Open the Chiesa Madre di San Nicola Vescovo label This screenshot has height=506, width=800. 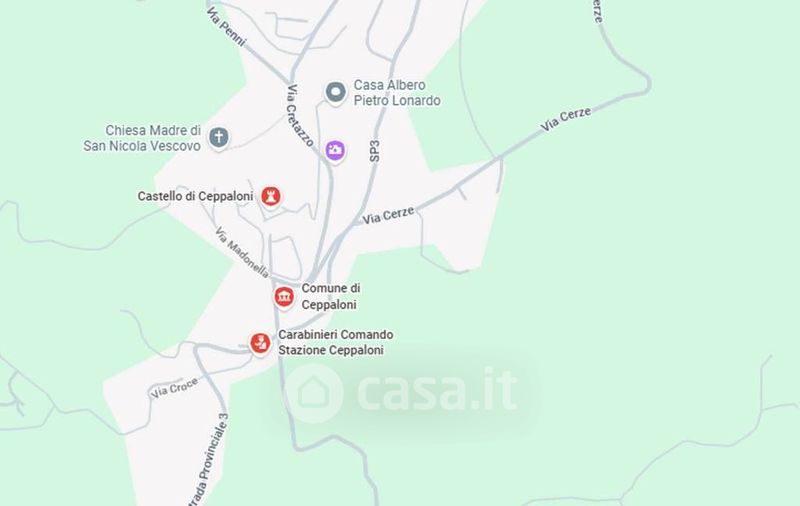click(142, 138)
